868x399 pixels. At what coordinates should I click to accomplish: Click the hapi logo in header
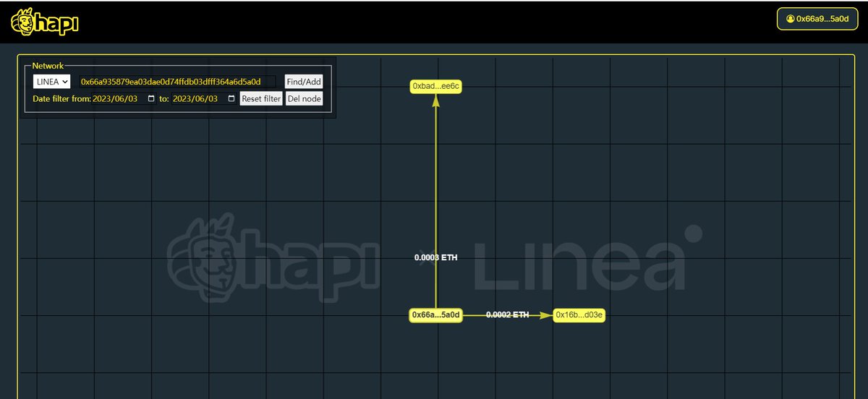(x=45, y=23)
